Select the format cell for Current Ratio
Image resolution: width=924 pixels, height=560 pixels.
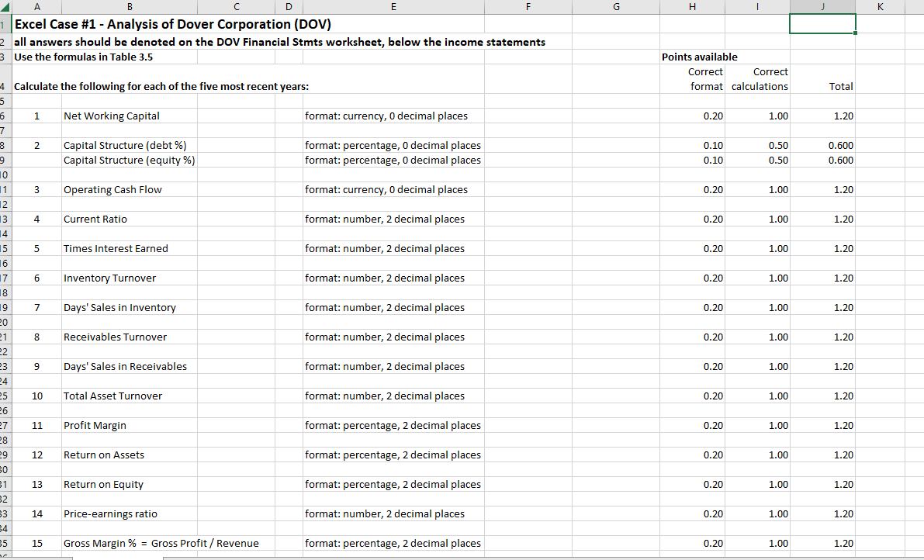[x=393, y=219]
